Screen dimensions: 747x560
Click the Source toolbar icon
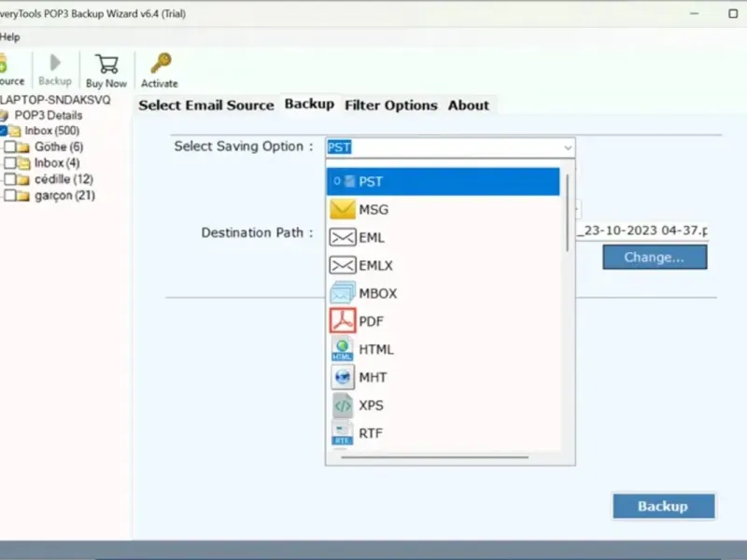click(x=3, y=63)
